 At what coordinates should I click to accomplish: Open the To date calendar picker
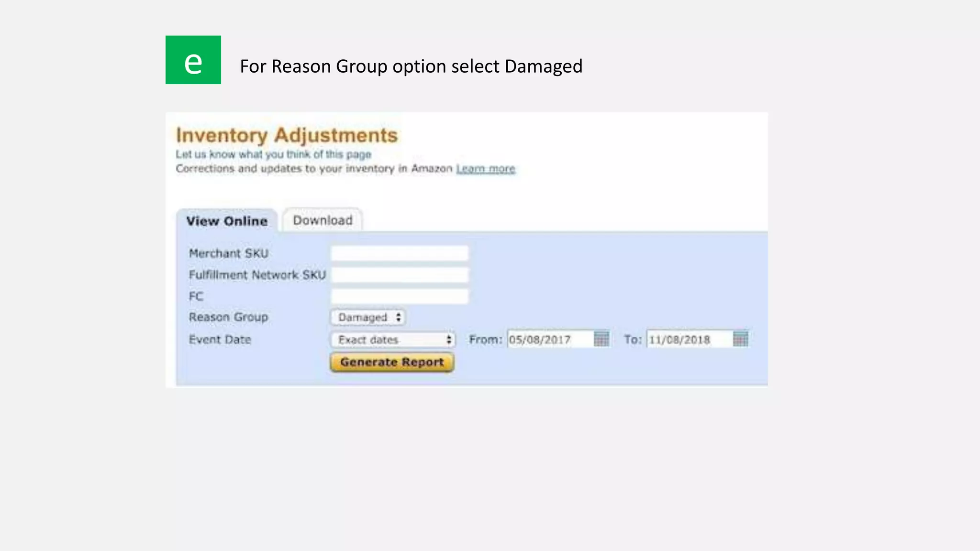click(740, 339)
